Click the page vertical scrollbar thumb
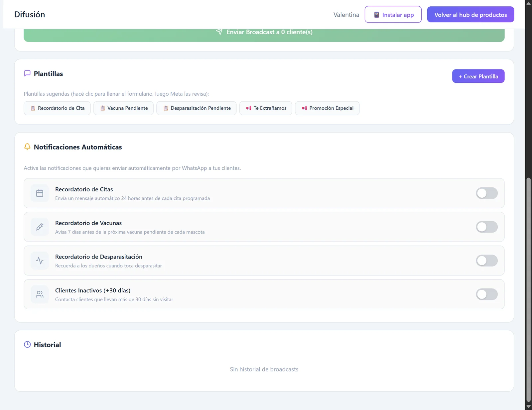This screenshot has width=532, height=410. coord(528,290)
